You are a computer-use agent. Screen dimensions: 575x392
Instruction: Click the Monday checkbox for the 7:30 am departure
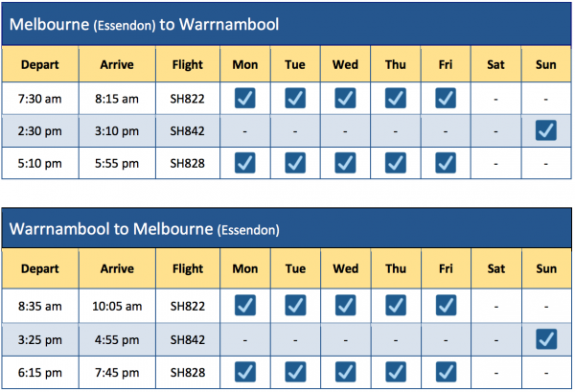coord(244,98)
